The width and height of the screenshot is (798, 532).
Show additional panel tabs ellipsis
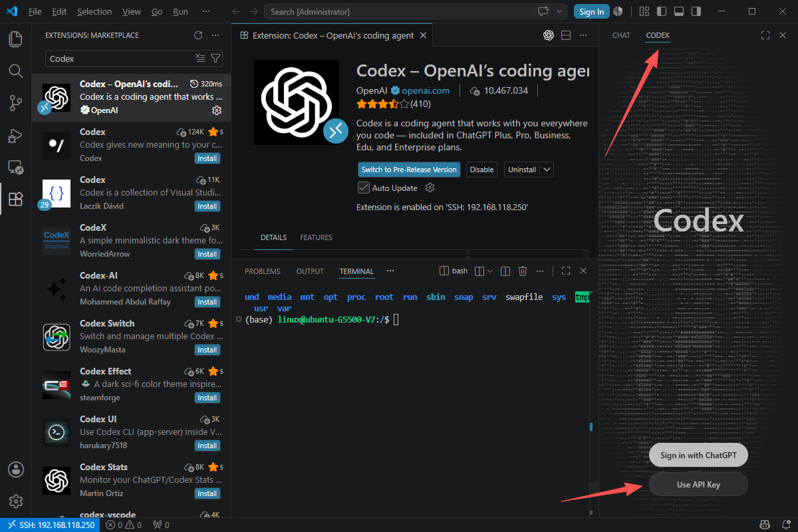(390, 271)
